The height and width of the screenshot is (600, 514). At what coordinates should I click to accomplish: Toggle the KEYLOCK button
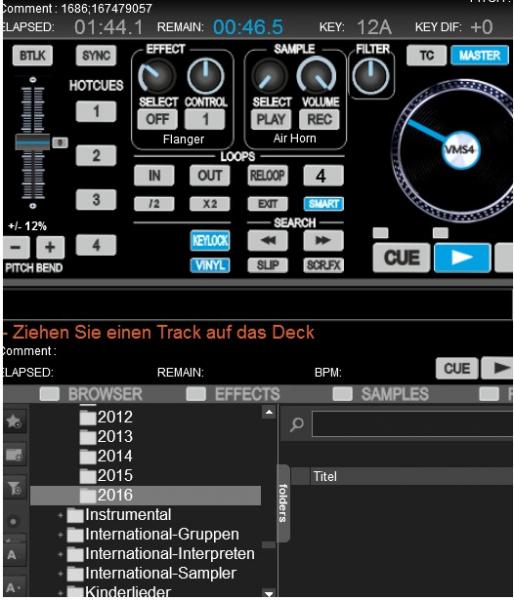click(x=210, y=241)
